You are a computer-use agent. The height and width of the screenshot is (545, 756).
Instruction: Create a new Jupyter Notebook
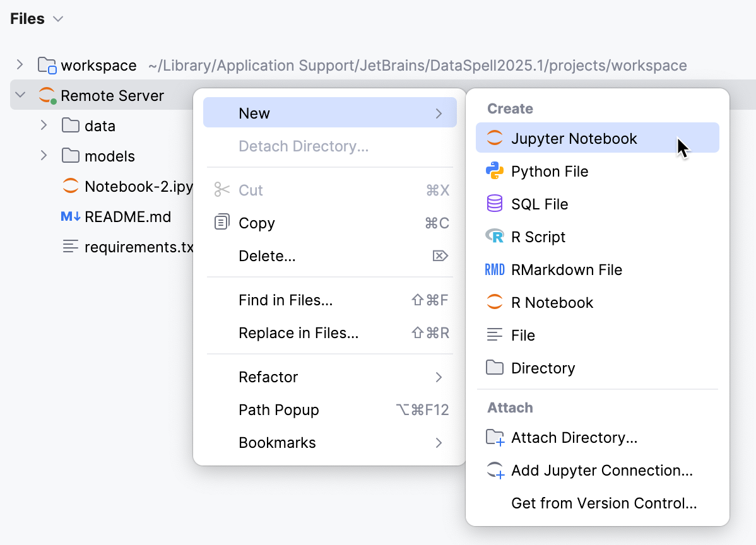point(598,138)
